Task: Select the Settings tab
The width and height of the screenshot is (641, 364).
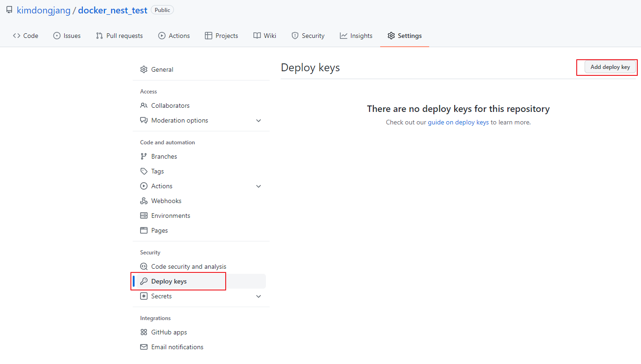Action: pyautogui.click(x=405, y=36)
